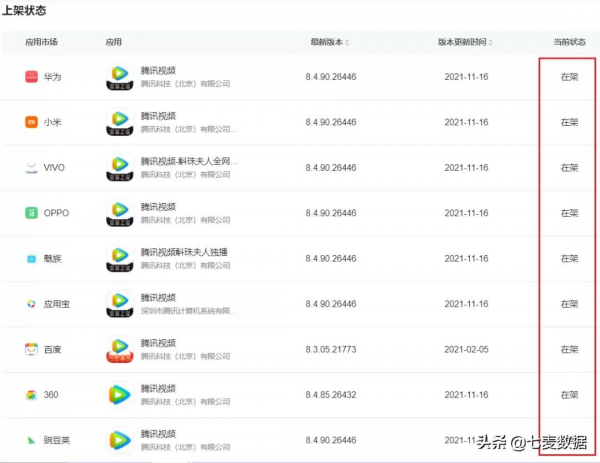The width and height of the screenshot is (600, 463).
Task: Click the 360 market icon
Action: click(x=31, y=395)
